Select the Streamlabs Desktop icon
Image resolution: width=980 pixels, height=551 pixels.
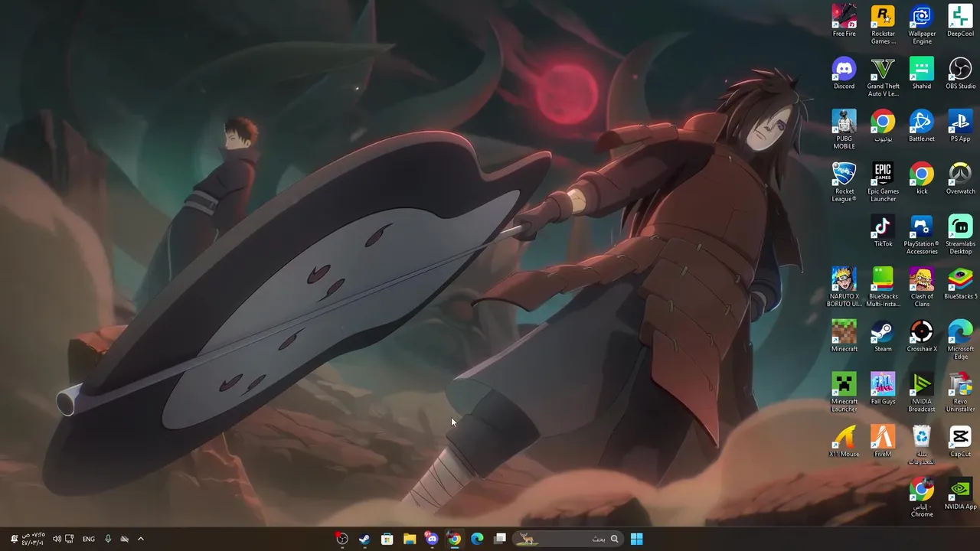[x=960, y=236]
